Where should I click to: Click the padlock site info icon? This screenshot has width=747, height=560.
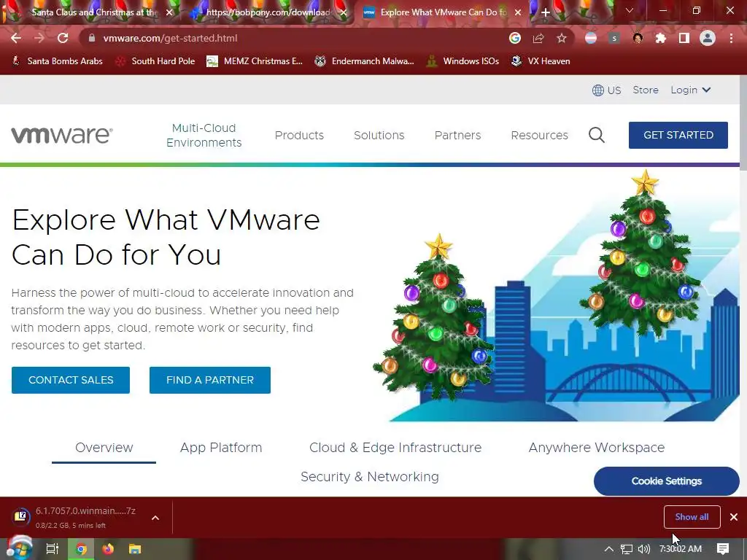[x=92, y=38]
